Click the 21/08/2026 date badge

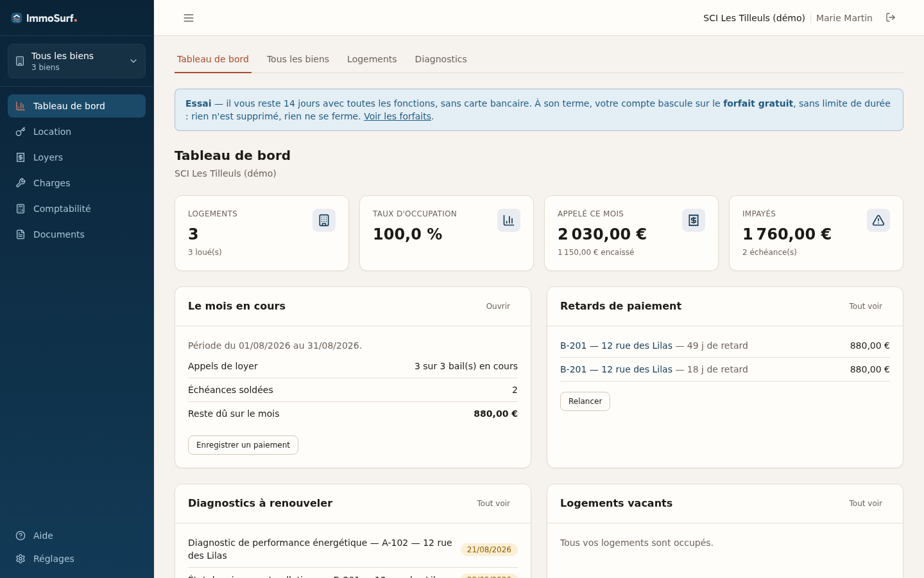click(489, 550)
